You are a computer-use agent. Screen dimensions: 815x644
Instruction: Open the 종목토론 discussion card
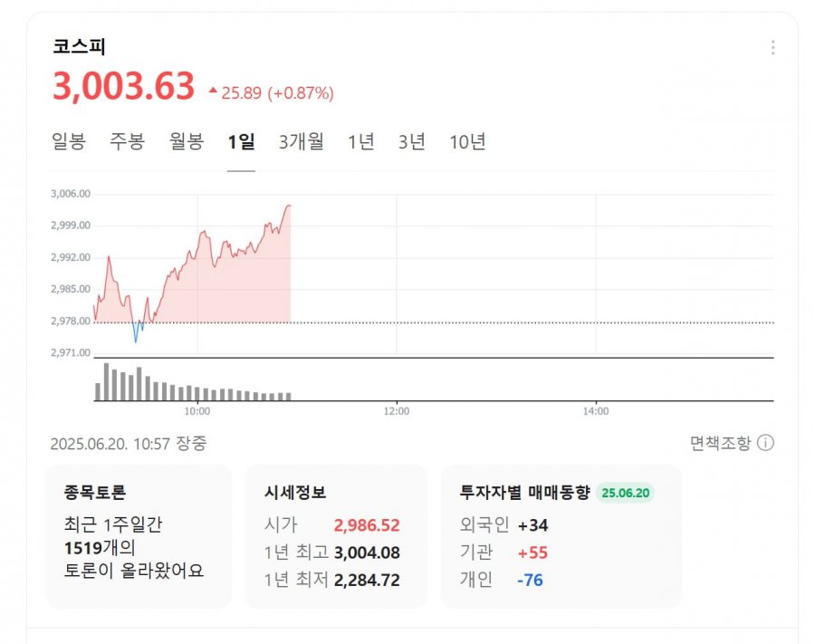point(139,536)
